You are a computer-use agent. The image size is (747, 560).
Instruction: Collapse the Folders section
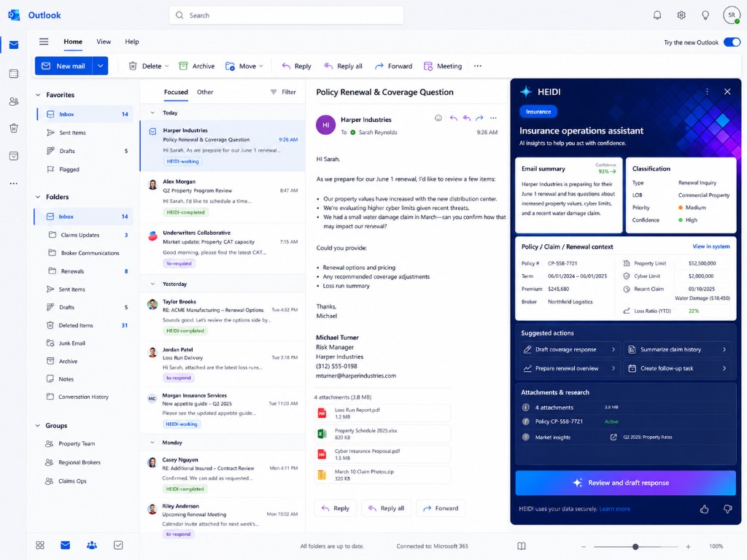point(38,197)
